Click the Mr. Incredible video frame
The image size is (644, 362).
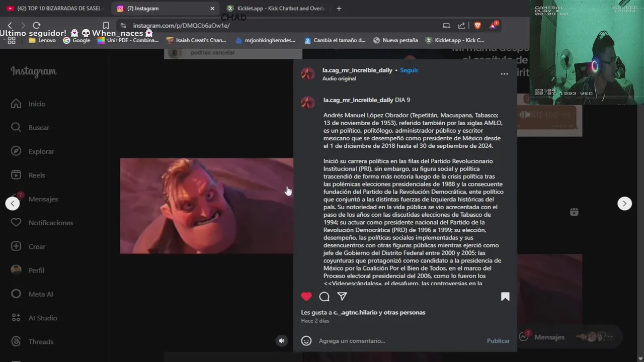coord(206,206)
